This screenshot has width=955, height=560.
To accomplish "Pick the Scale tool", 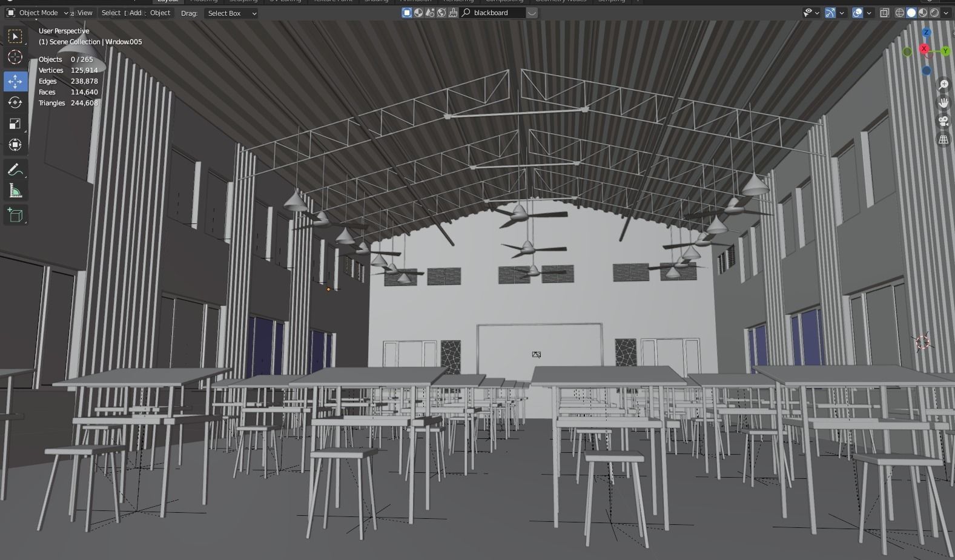I will click(x=15, y=124).
